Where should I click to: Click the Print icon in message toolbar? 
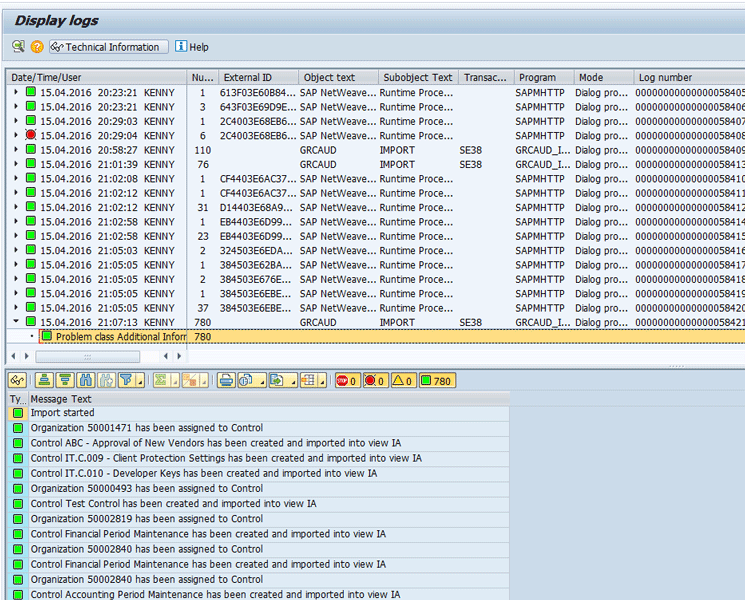tap(226, 381)
